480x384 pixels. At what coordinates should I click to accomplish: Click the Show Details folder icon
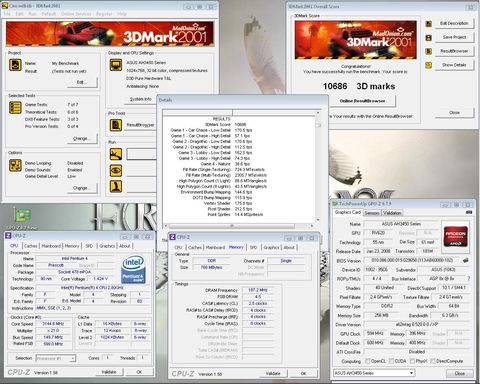[x=429, y=65]
